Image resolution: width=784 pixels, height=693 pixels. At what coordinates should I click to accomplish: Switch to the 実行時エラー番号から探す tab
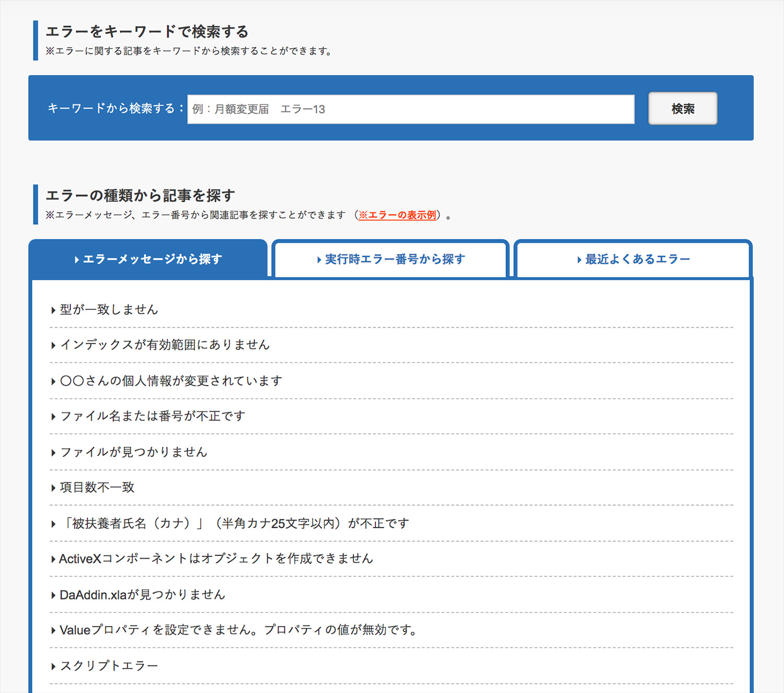coord(390,259)
